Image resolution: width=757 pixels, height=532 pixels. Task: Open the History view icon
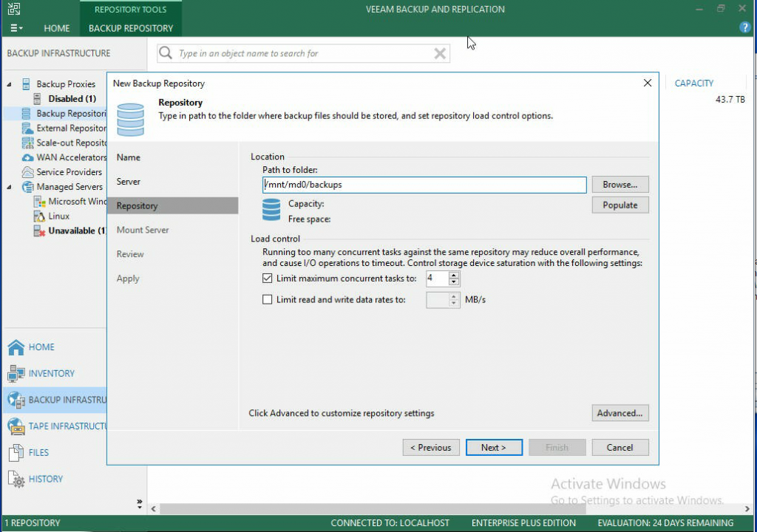click(x=16, y=479)
